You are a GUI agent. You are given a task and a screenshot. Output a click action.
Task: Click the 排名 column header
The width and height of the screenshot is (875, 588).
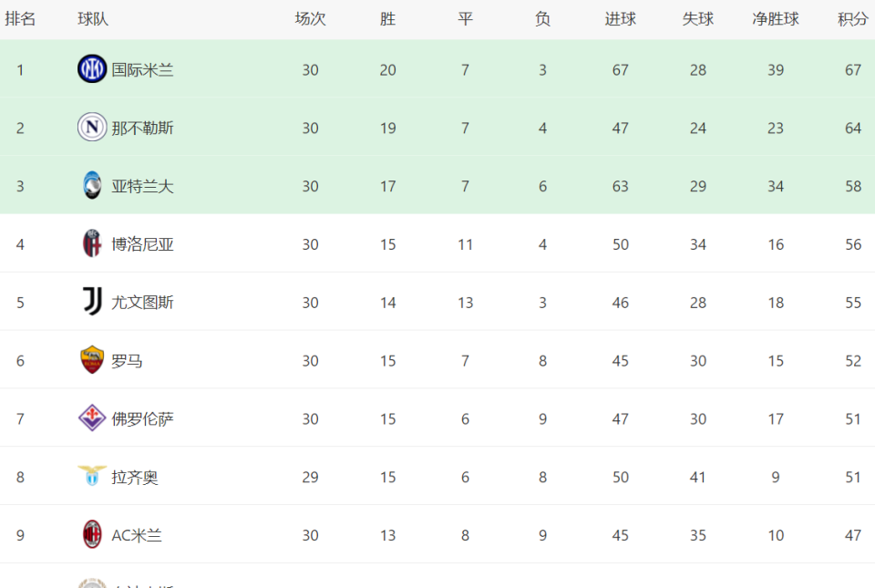pyautogui.click(x=20, y=19)
